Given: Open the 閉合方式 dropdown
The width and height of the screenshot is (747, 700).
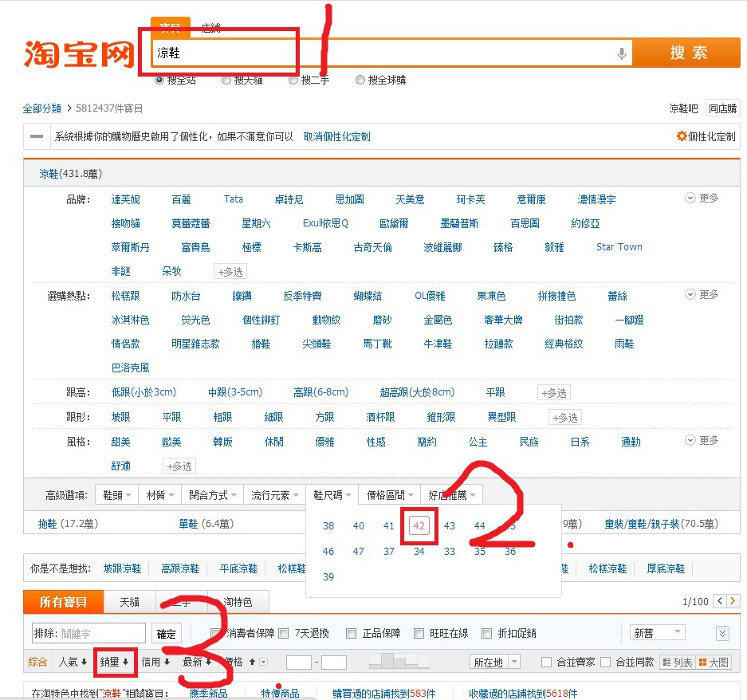Looking at the screenshot, I should [x=213, y=495].
